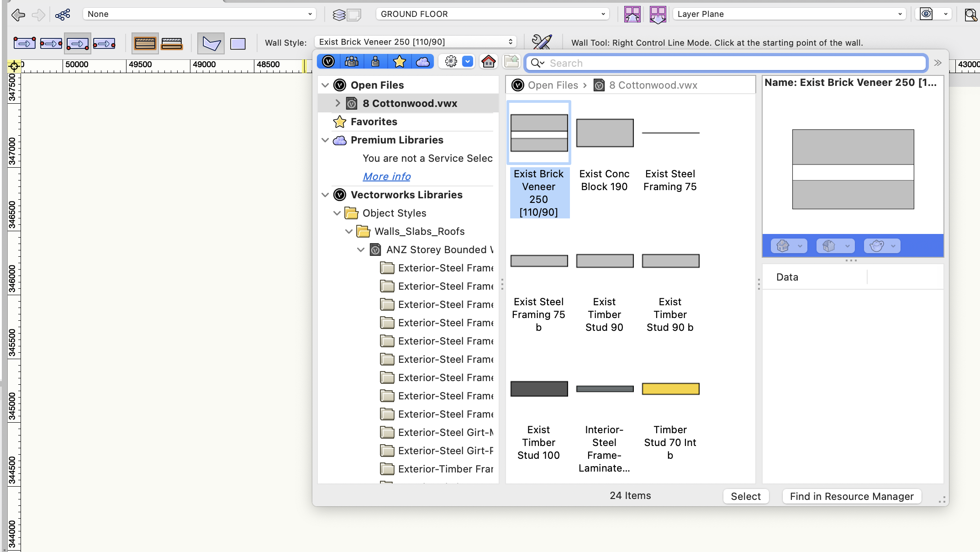This screenshot has height=552, width=980.
Task: Go back with previous view arrow
Action: pyautogui.click(x=18, y=15)
